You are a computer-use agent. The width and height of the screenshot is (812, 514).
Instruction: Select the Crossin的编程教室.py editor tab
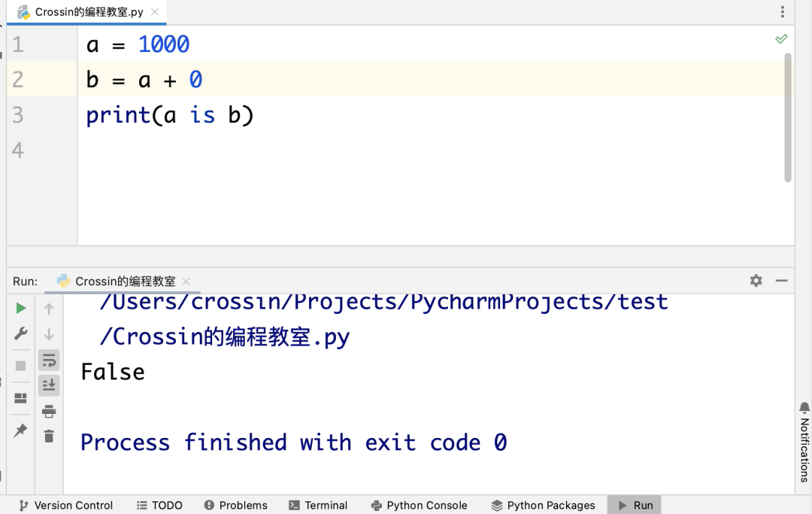point(87,12)
